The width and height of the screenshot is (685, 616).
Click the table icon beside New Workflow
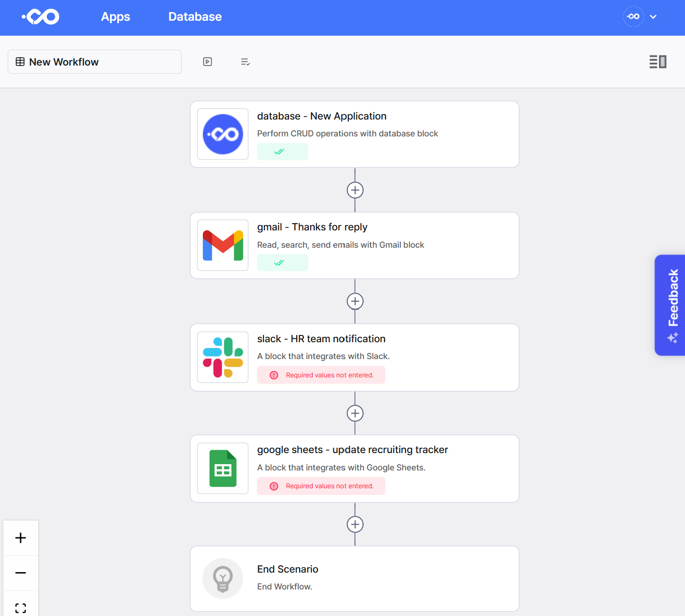point(20,62)
